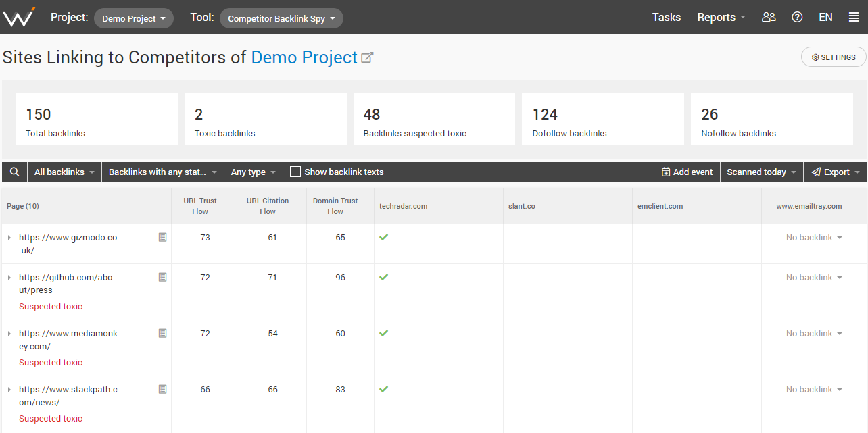
Task: Click Domain Trust Flow value 83
Action: coord(340,390)
